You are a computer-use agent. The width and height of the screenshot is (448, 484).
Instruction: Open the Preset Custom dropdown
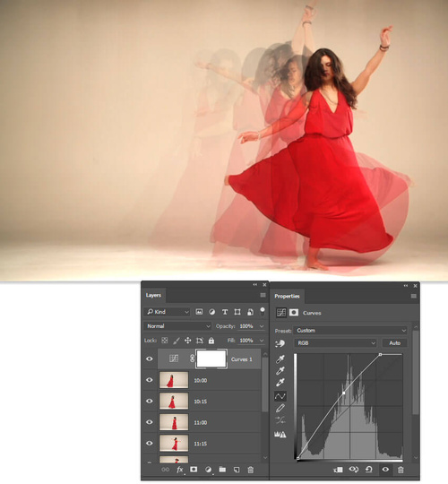(x=350, y=330)
